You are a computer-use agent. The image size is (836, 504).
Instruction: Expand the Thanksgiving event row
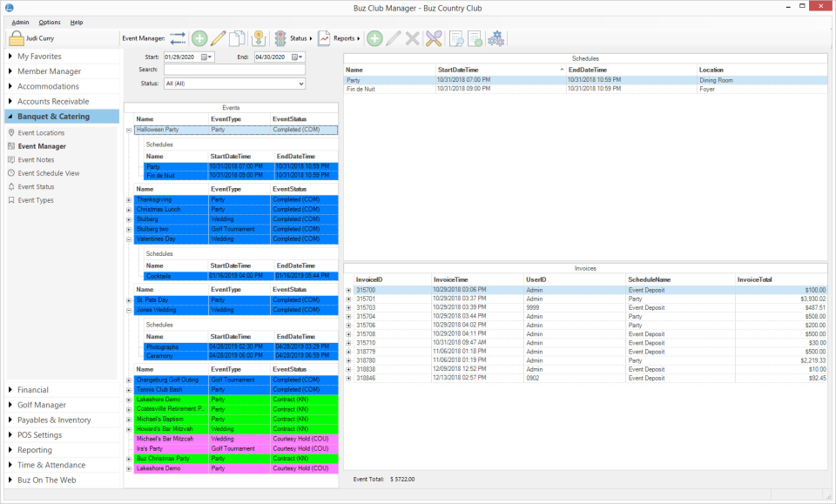(129, 199)
